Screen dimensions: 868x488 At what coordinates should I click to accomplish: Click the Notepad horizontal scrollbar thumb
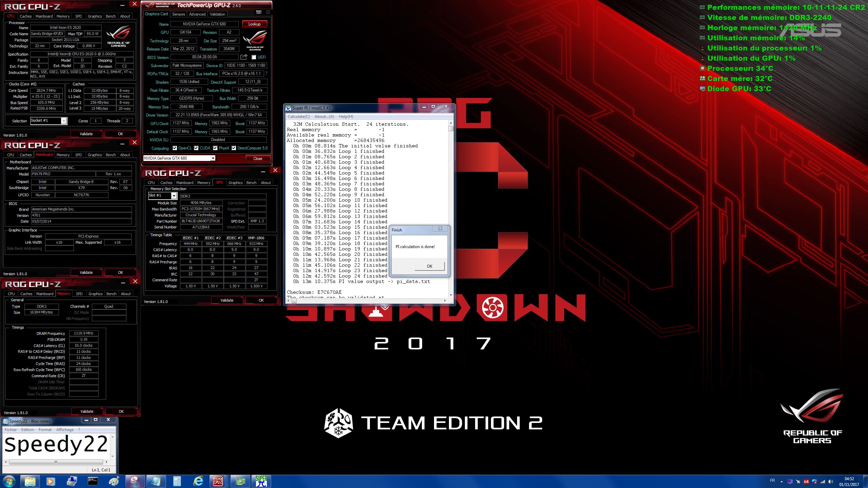[56, 462]
